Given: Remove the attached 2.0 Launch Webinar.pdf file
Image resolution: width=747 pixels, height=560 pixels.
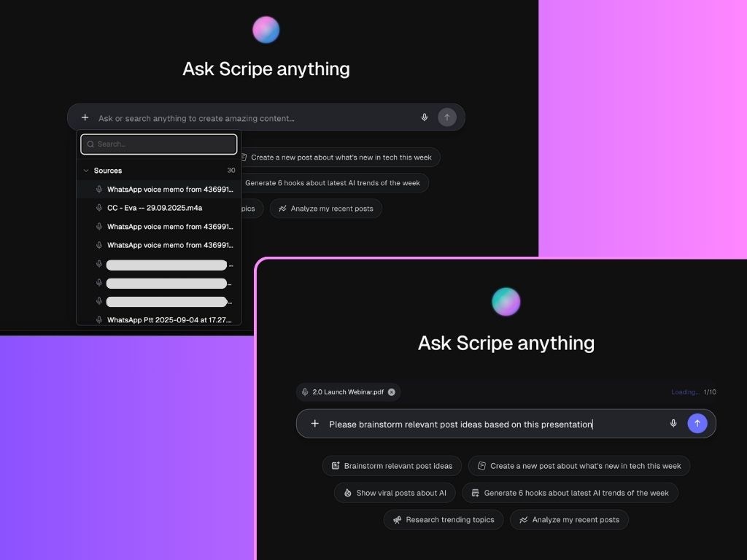Looking at the screenshot, I should click(x=391, y=392).
